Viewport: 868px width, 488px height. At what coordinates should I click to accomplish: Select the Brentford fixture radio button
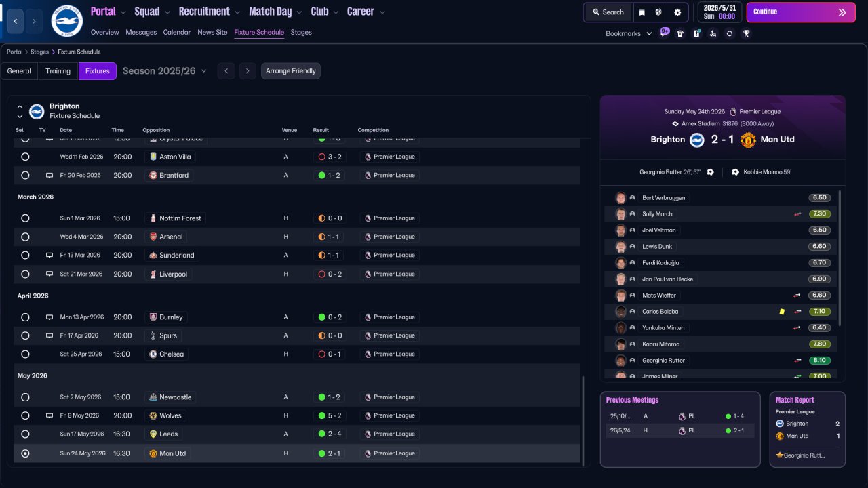pos(25,175)
